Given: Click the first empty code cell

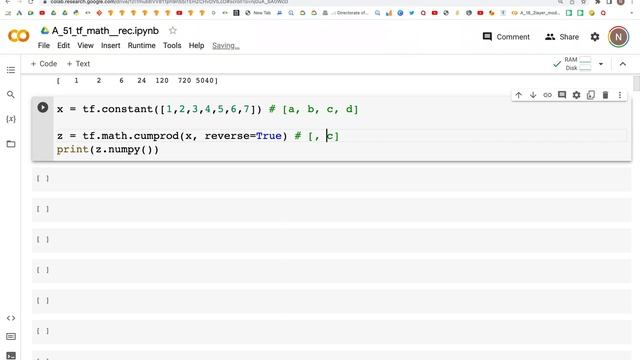Looking at the screenshot, I should (x=331, y=178).
